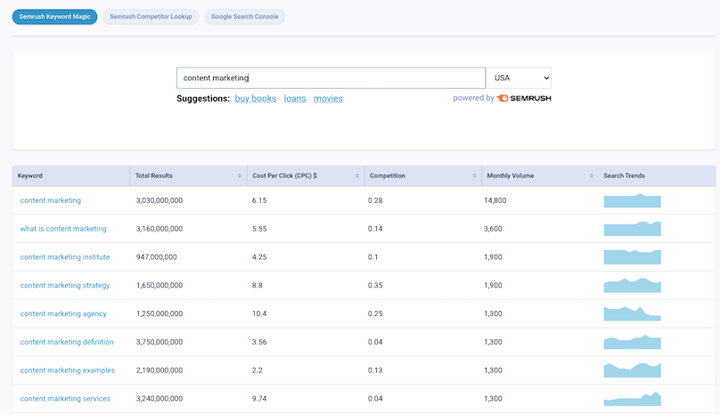Click trend chart for 'content marketing agency'
Viewport: 720px width, 415px height.
click(632, 314)
